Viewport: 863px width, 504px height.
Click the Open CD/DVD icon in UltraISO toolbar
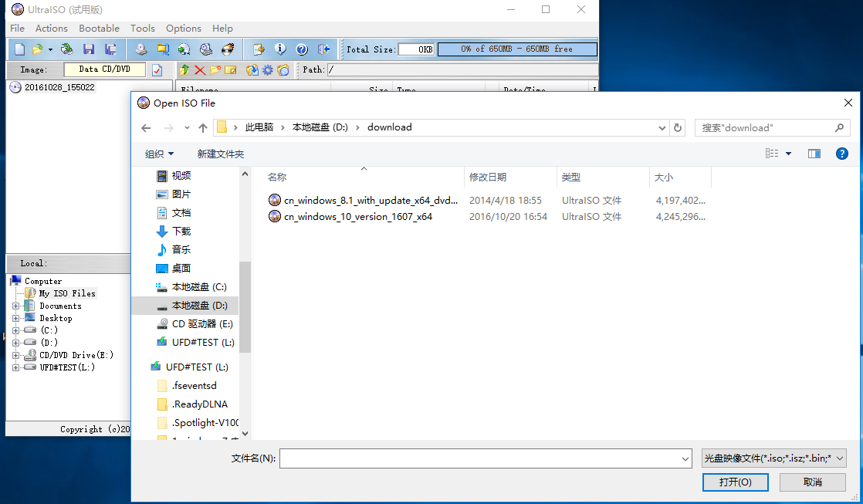coord(67,49)
